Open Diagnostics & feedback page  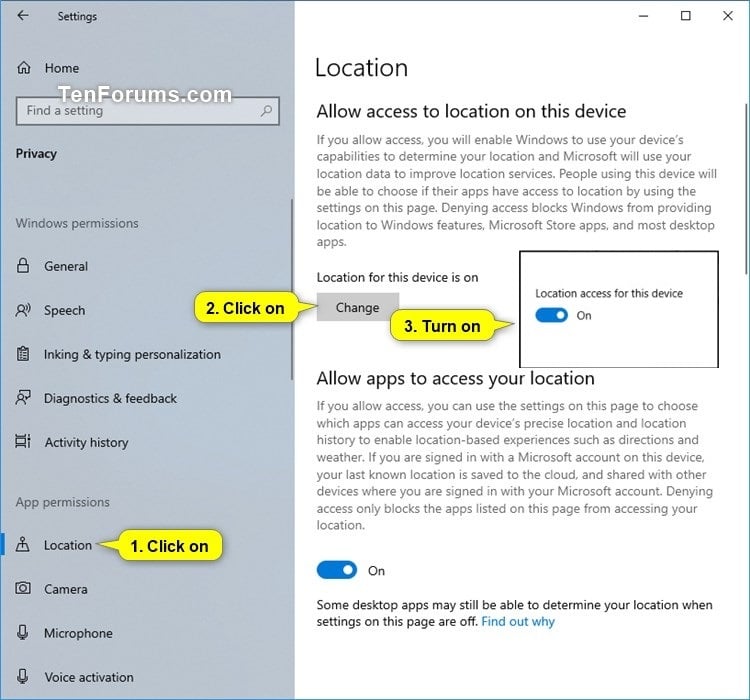pyautogui.click(x=110, y=398)
